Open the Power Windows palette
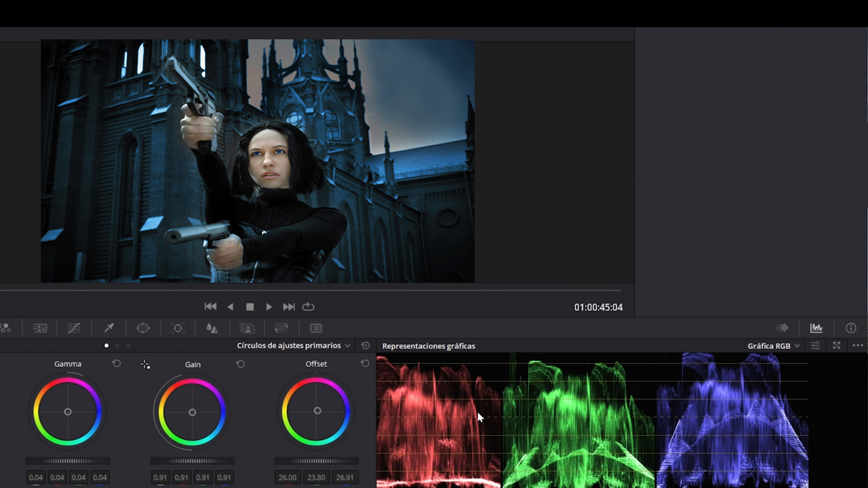868x488 pixels. coord(143,328)
